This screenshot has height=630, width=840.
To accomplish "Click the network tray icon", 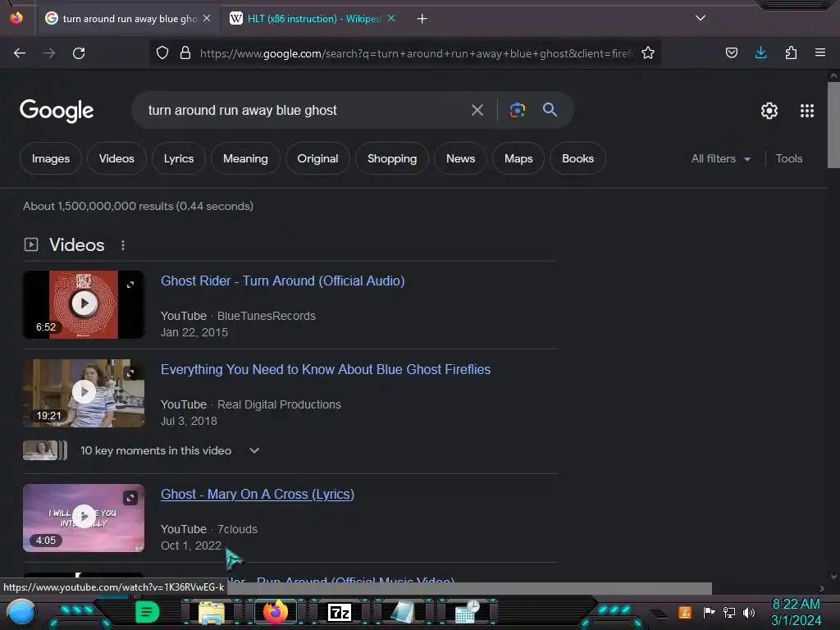I will coord(729,612).
